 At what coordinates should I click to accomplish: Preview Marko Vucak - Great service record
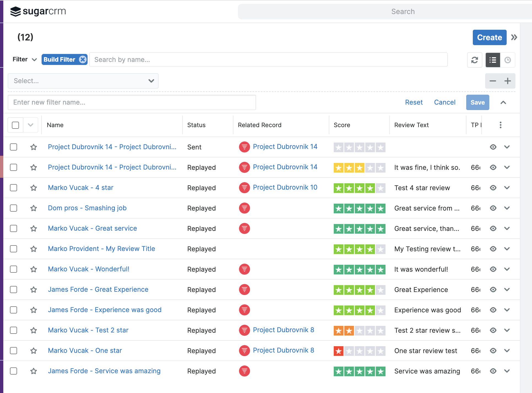pyautogui.click(x=493, y=228)
